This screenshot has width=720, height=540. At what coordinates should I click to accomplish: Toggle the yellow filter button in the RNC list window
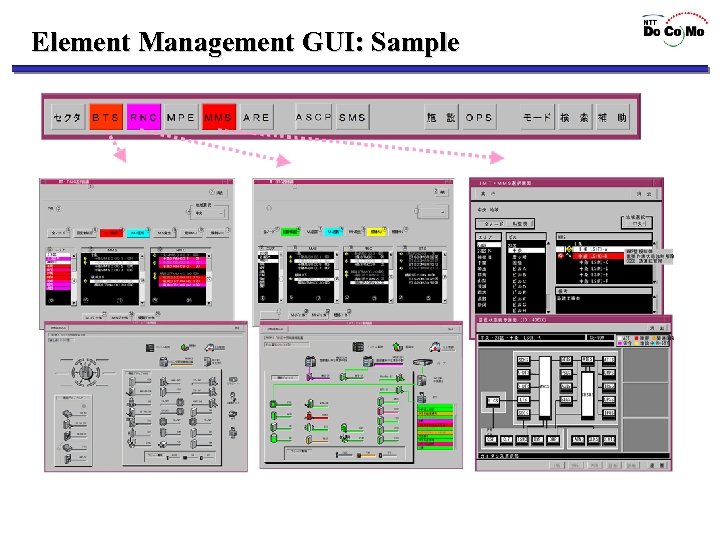point(377,231)
